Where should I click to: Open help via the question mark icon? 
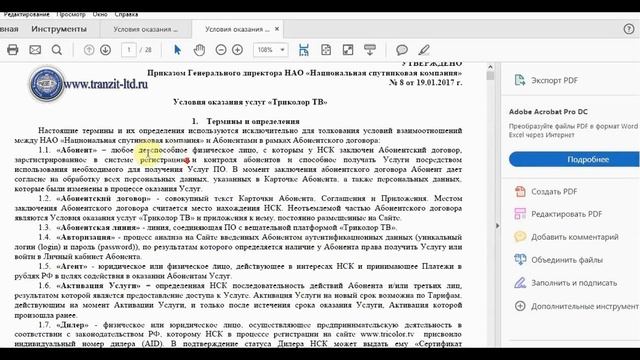(x=629, y=29)
